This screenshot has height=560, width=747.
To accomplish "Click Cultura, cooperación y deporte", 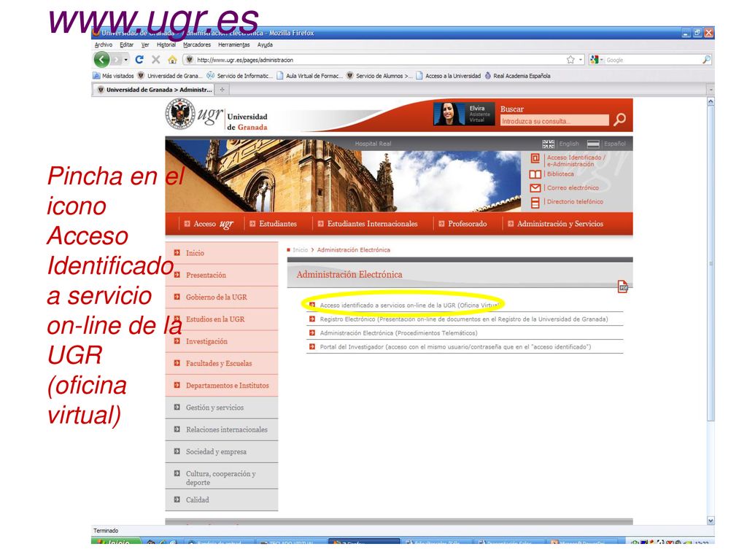I will tap(222, 476).
